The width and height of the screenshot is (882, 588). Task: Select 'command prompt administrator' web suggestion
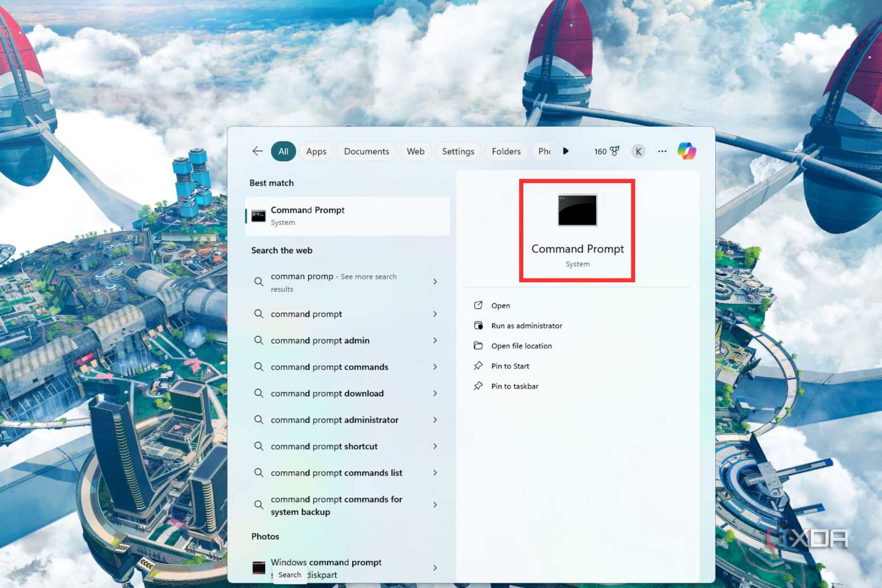point(347,420)
